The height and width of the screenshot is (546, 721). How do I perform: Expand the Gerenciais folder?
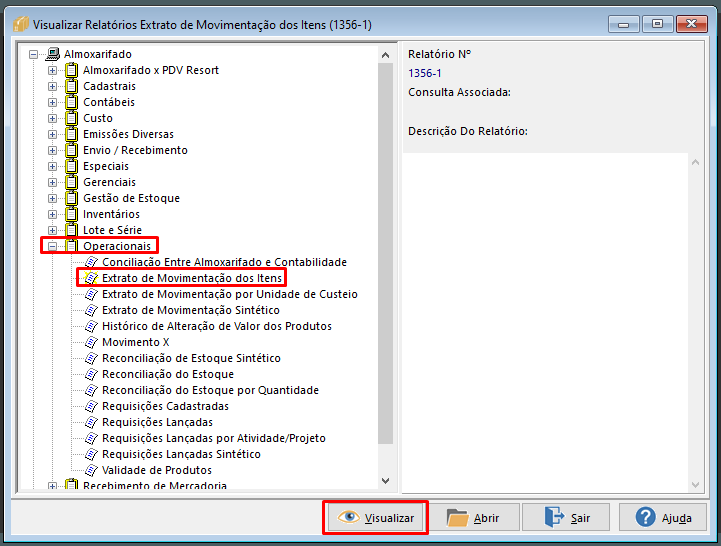pos(52,182)
